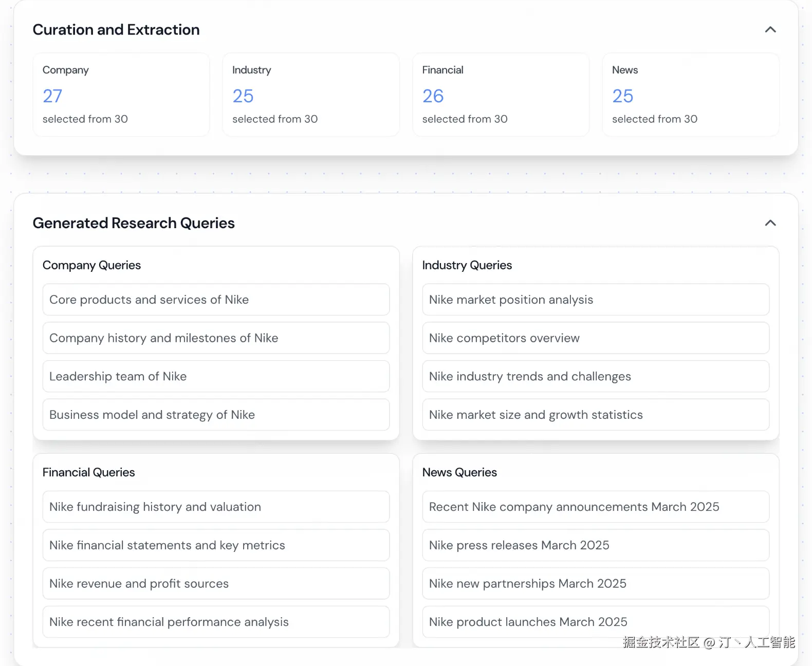Click Nike industry trends and challenges
The width and height of the screenshot is (812, 666).
595,377
